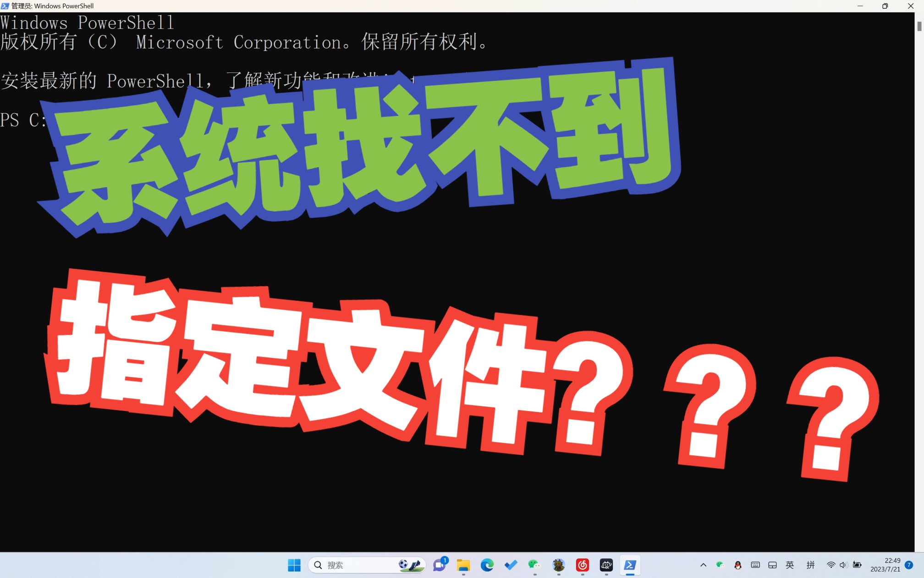Open the To Do checkmark app
This screenshot has width=924, height=578.
(511, 565)
